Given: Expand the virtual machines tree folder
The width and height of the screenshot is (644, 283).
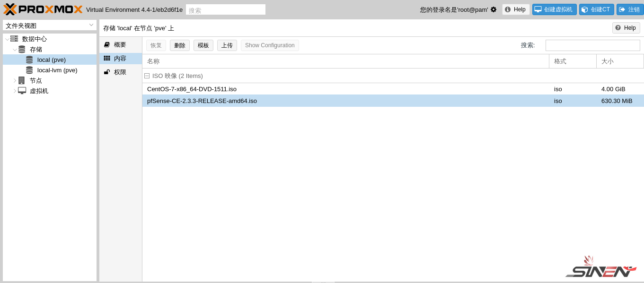Looking at the screenshot, I should coord(15,91).
